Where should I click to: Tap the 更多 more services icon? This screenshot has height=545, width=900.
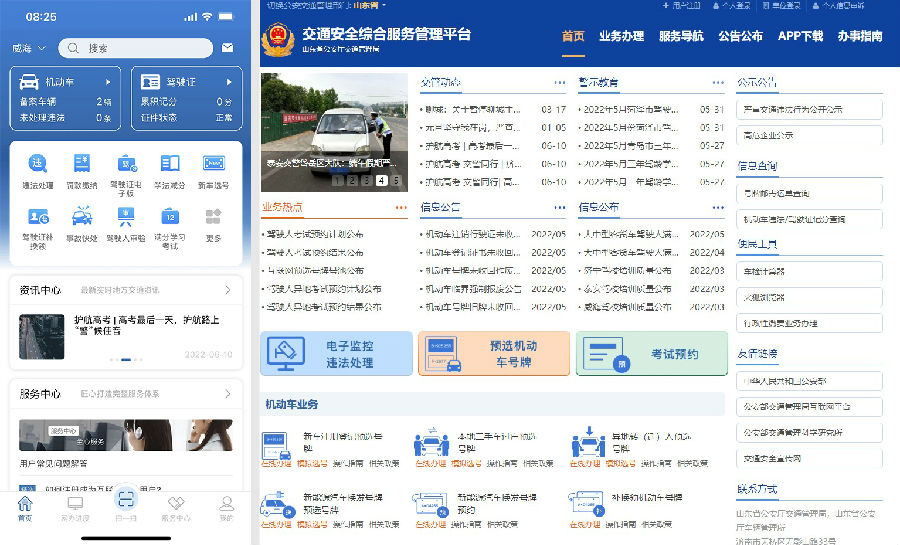click(214, 222)
